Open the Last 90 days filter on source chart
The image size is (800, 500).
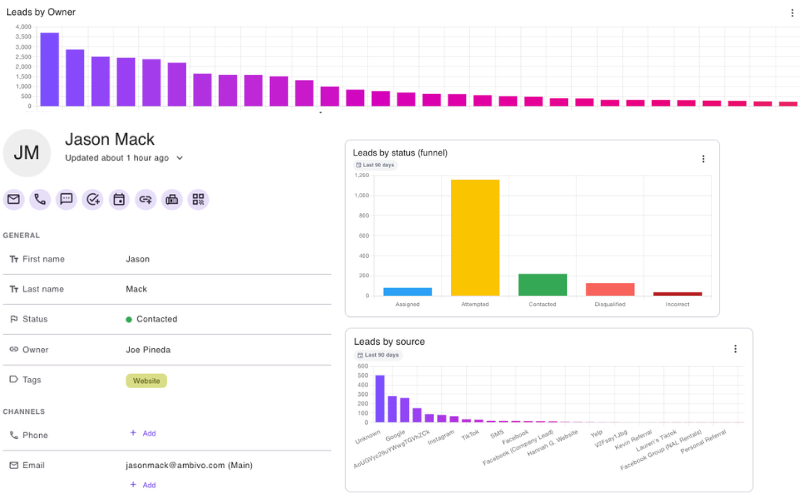pyautogui.click(x=378, y=355)
